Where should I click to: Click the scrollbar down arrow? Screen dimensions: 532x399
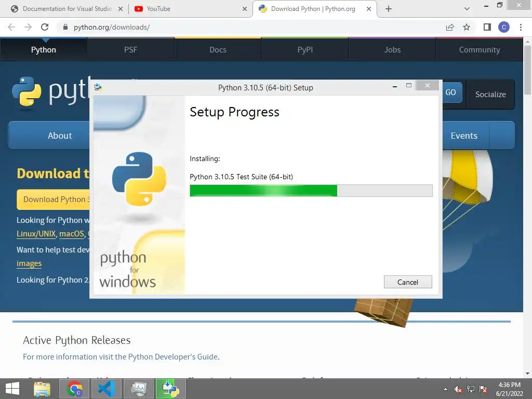tap(527, 374)
